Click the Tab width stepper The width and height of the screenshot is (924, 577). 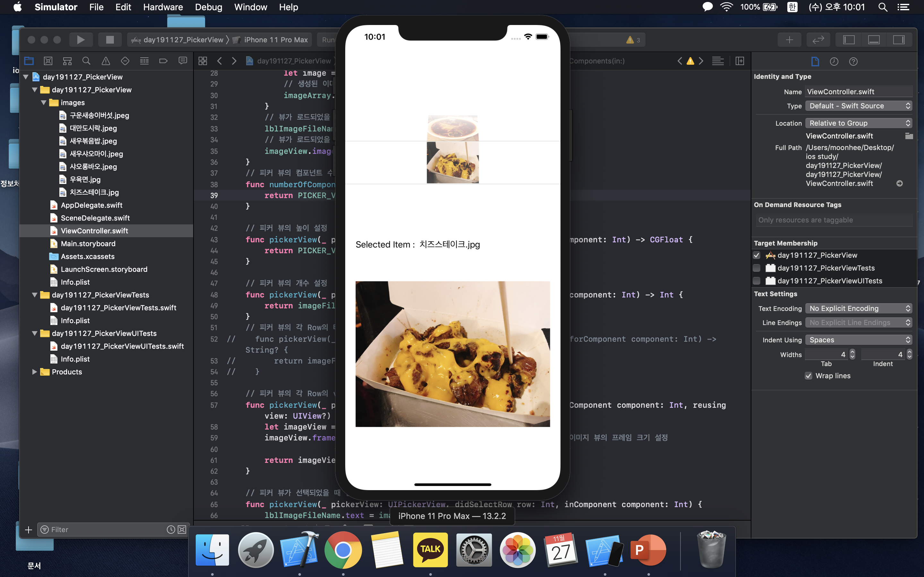pos(852,355)
